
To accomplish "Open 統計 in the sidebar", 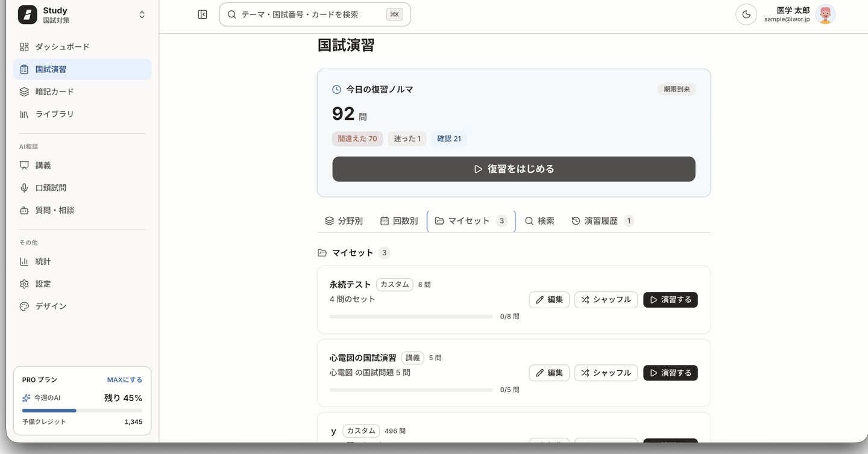I will coord(83,261).
